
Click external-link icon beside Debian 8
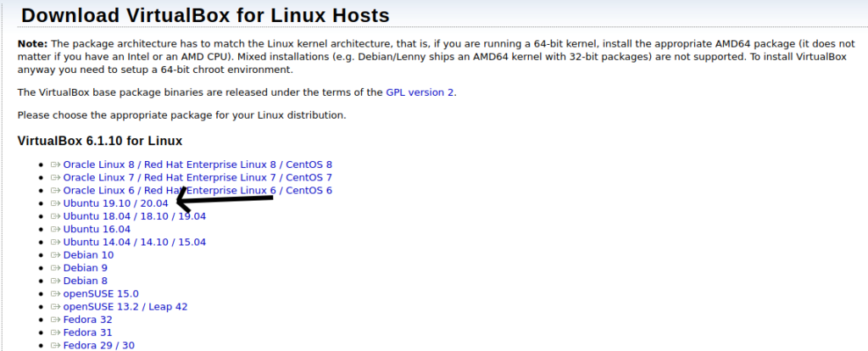(55, 281)
